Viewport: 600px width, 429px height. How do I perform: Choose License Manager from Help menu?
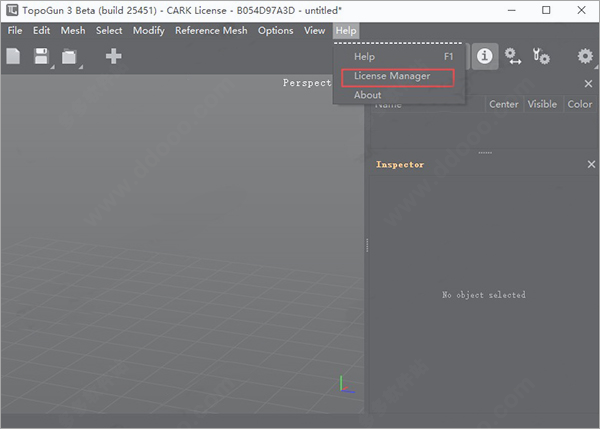(x=399, y=76)
